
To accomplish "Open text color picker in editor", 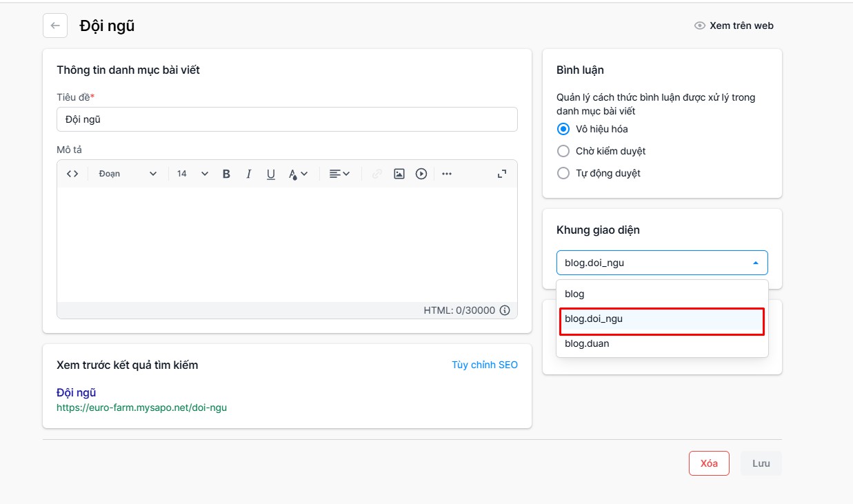I will (298, 174).
